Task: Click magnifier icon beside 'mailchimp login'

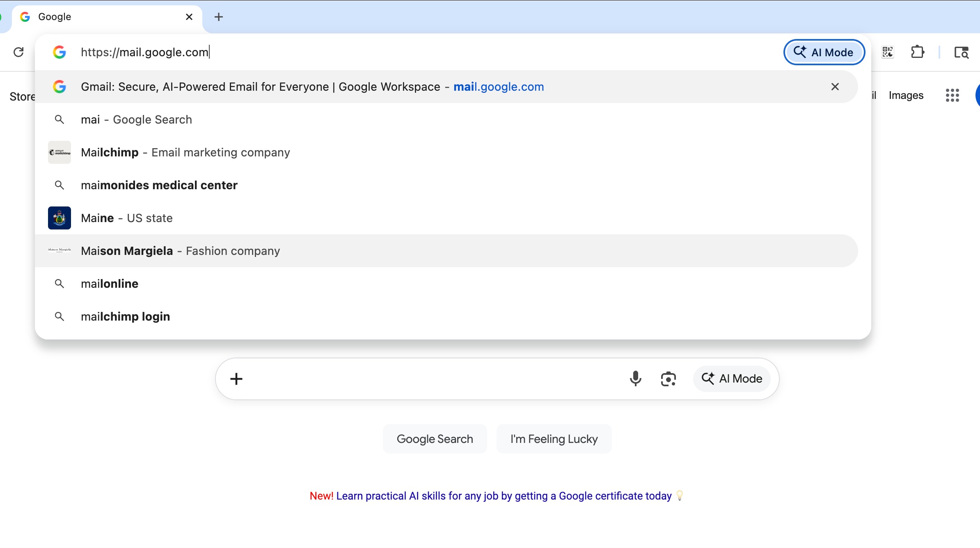Action: (60, 316)
